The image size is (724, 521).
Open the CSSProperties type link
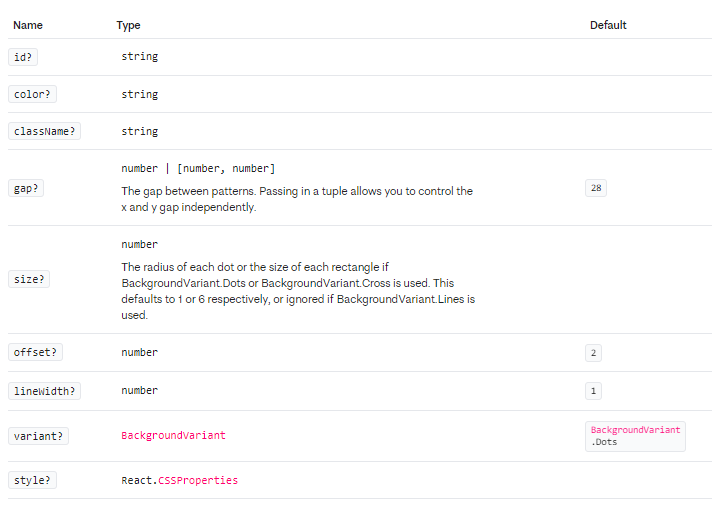[x=198, y=480]
